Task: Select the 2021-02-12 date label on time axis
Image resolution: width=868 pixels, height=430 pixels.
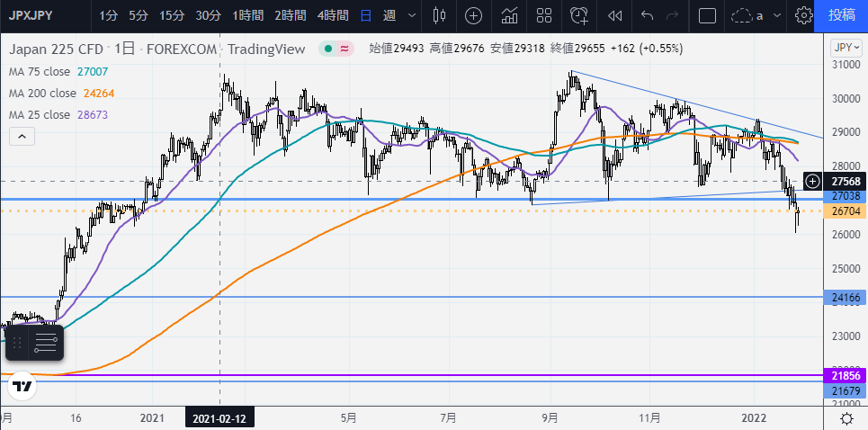Action: [x=220, y=419]
